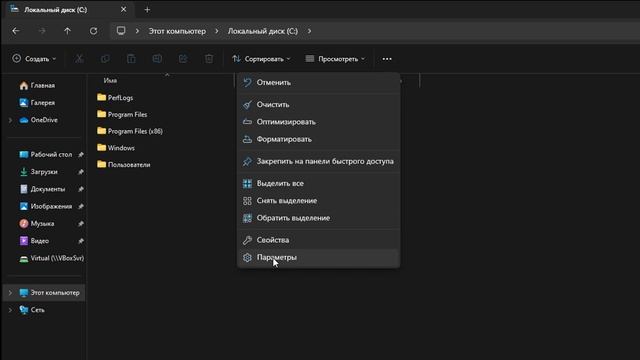Select the PerfLogs folder
Image resolution: width=640 pixels, height=360 pixels.
[115, 98]
